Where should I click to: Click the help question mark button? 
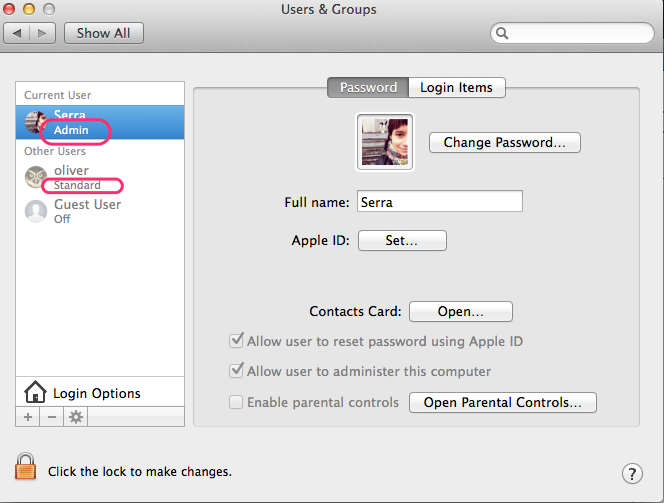tap(632, 473)
